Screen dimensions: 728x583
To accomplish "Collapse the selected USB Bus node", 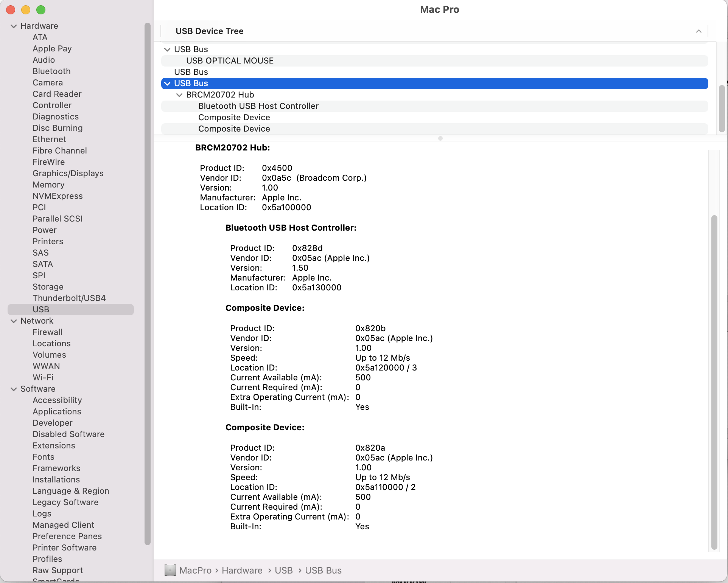I will 167,84.
